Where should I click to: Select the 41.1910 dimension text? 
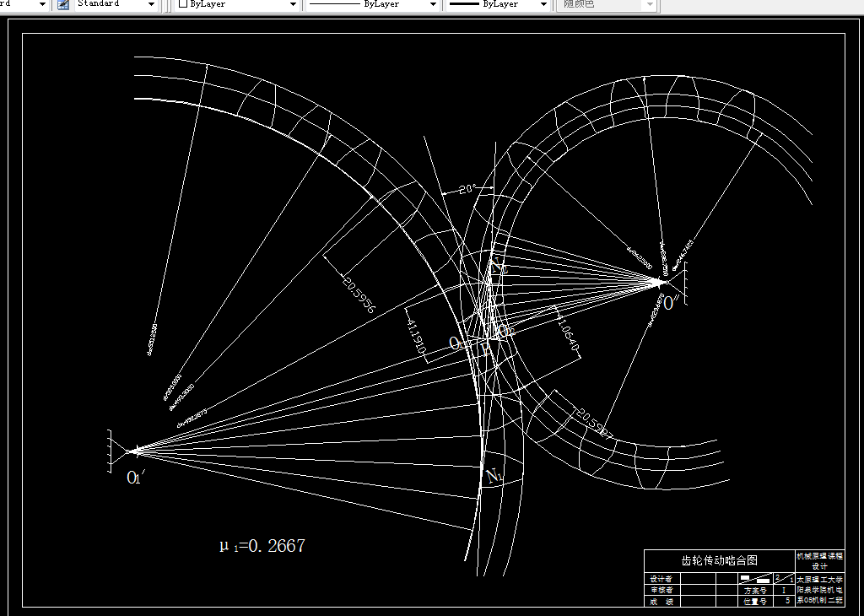point(416,337)
